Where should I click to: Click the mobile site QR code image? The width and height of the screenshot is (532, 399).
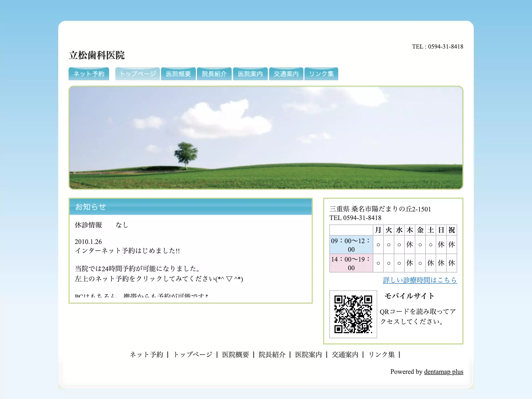pos(353,314)
